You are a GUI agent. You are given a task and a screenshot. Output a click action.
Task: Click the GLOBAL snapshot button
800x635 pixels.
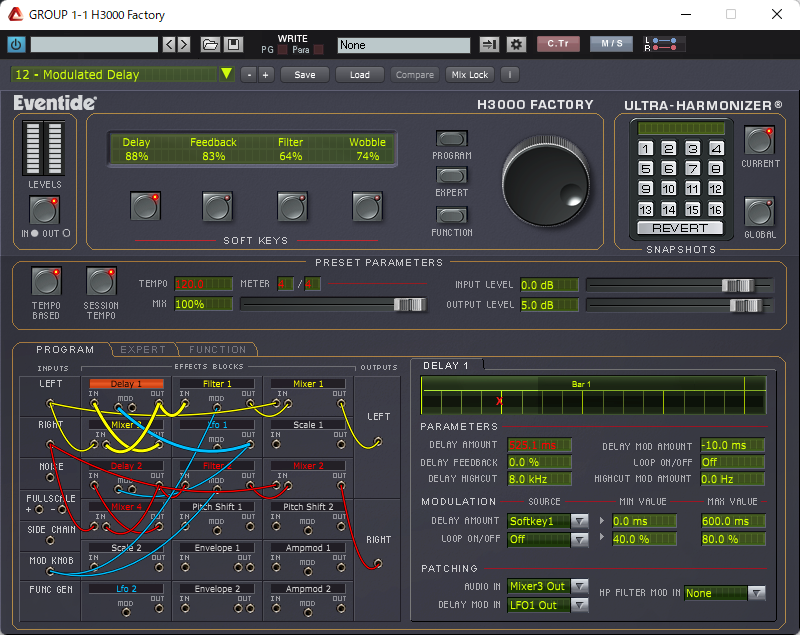[x=760, y=211]
